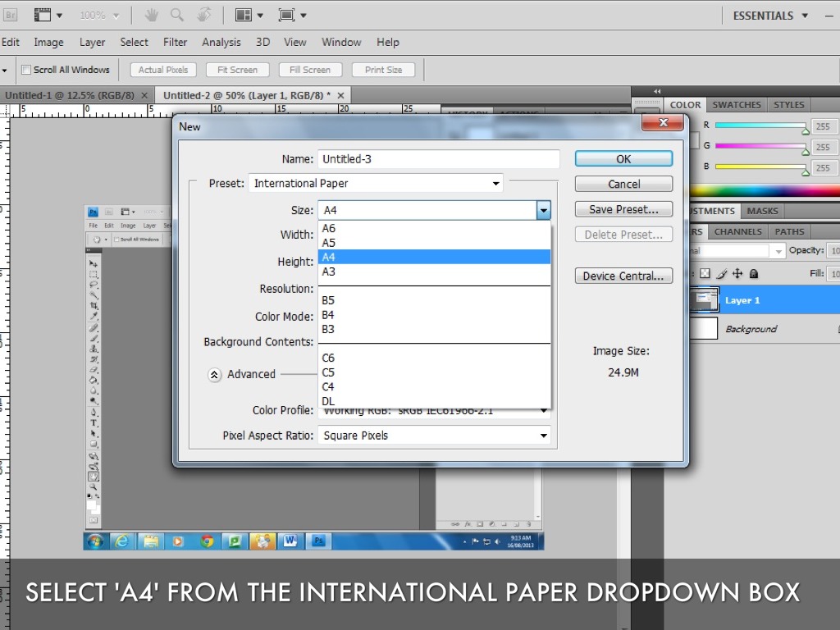Switch to the Swatches tab
This screenshot has width=840, height=630.
tap(736, 105)
